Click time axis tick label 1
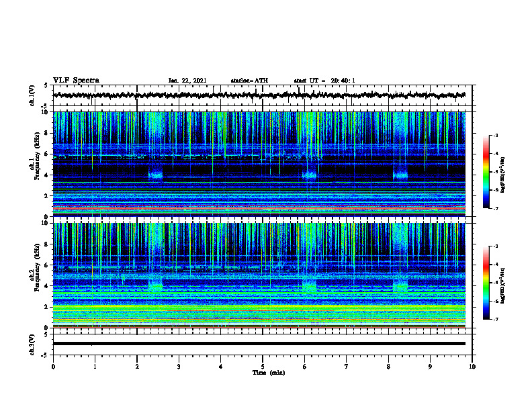 pyautogui.click(x=95, y=367)
